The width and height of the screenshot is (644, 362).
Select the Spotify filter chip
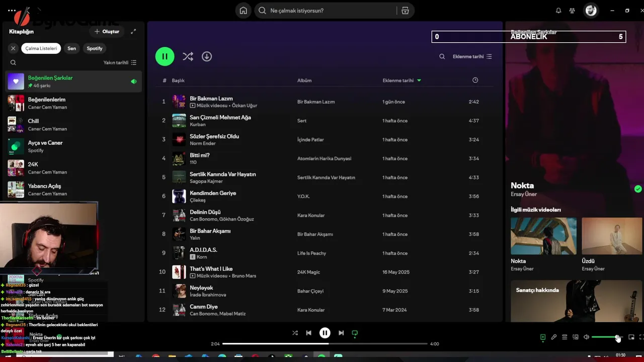[x=95, y=48]
